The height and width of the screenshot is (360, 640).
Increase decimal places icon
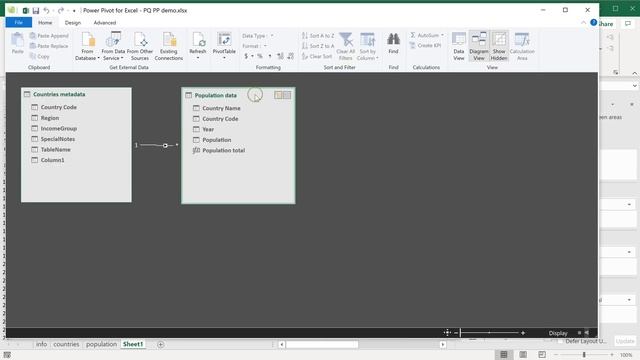tap(280, 56)
